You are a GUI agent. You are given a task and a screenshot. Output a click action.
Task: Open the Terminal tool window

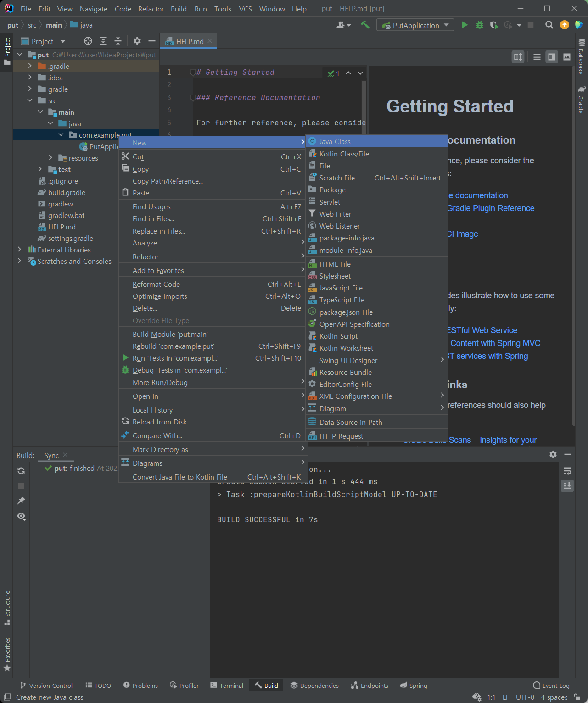point(227,686)
